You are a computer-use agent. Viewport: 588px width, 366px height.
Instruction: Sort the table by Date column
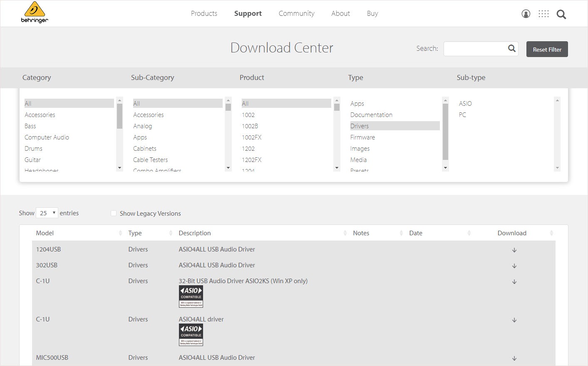point(416,233)
